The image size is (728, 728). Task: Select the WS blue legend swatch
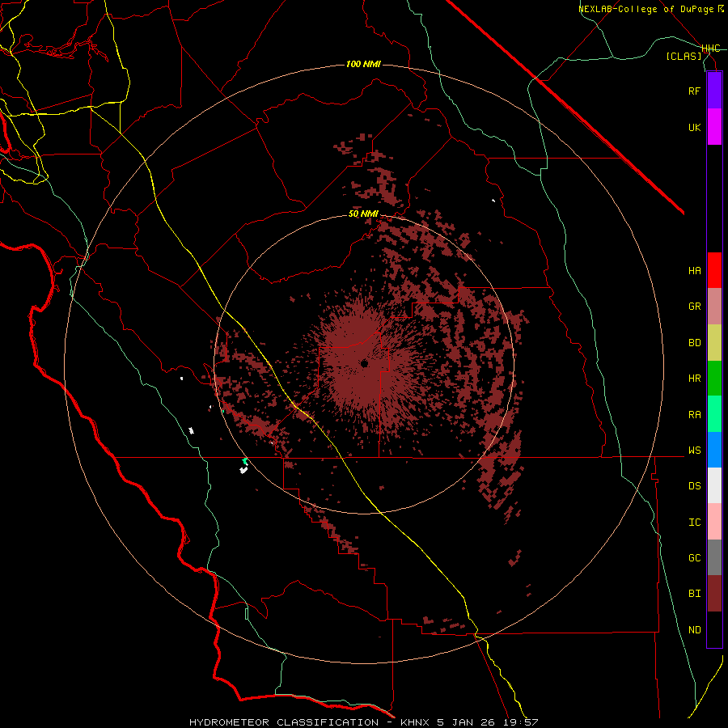coord(714,450)
